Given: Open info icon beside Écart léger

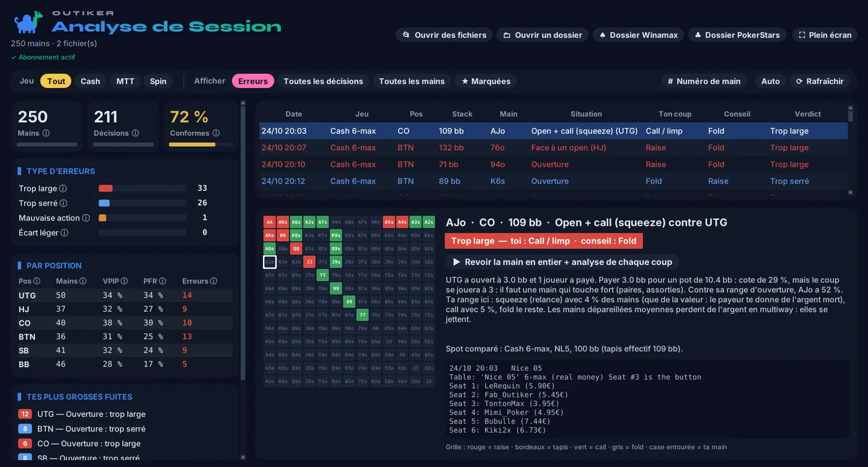Looking at the screenshot, I should click(x=64, y=233).
